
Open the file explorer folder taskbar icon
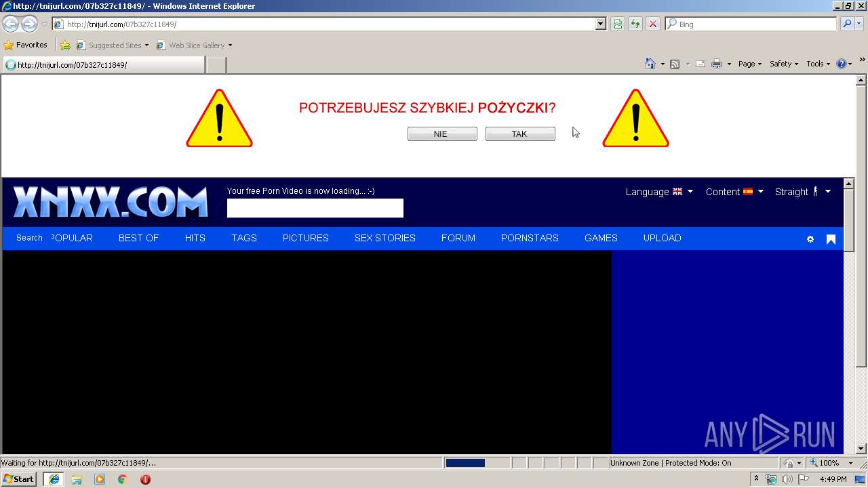click(77, 479)
